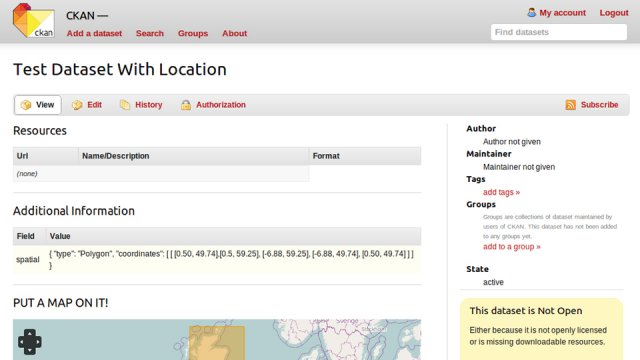Switch to the Edit tab
640x360 pixels.
[x=87, y=105]
